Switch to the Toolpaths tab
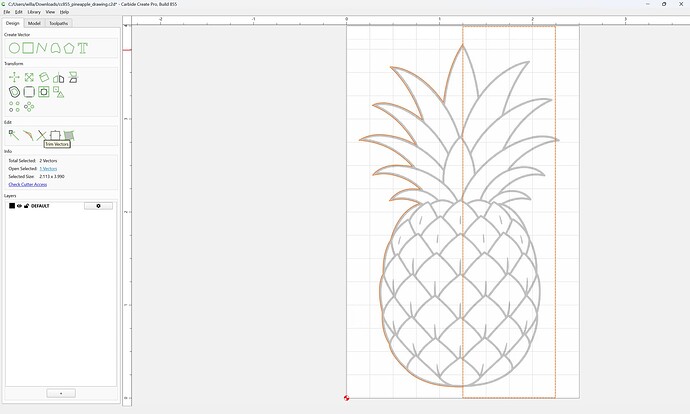The height and width of the screenshot is (414, 690). (59, 23)
